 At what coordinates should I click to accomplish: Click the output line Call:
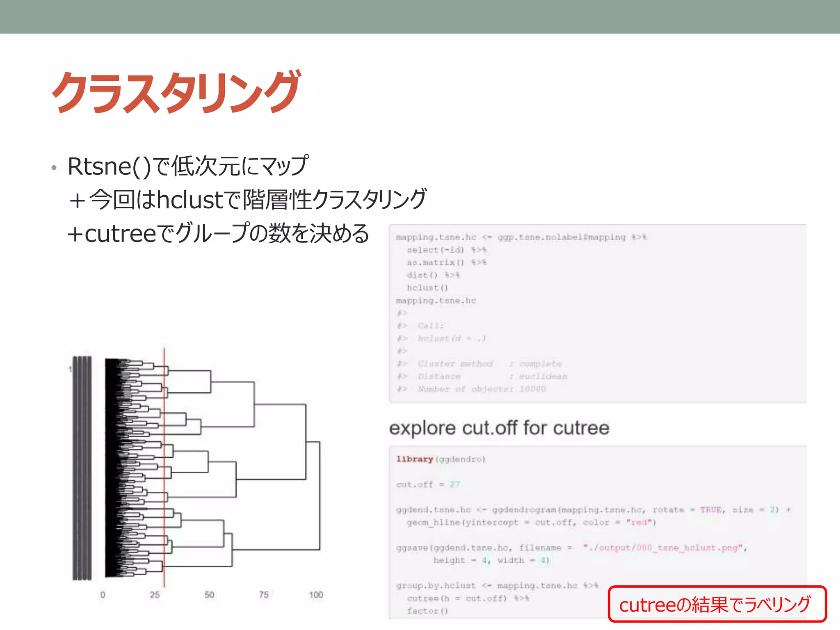(x=420, y=326)
